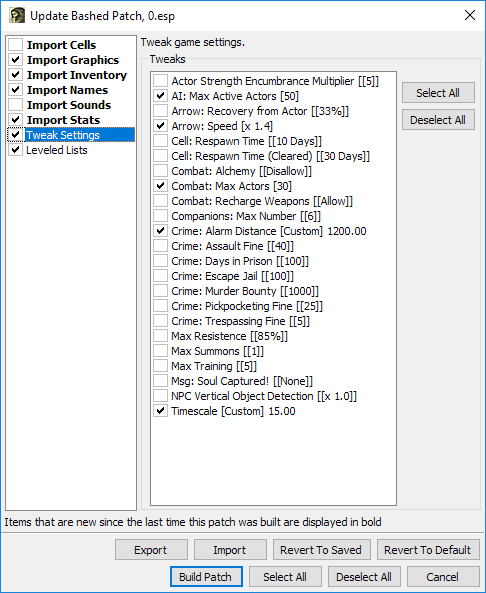Check Actor Strength Encumbrance Multiplier tweak
Image resolution: width=486 pixels, height=593 pixels.
160,81
